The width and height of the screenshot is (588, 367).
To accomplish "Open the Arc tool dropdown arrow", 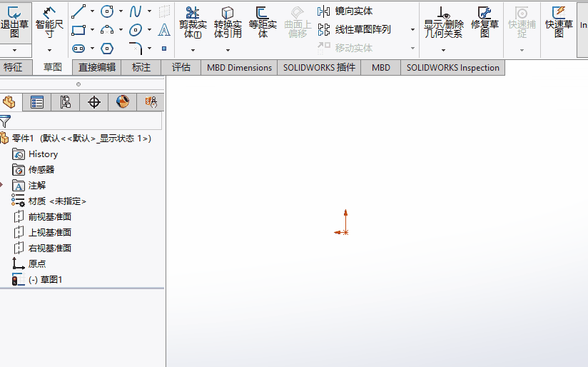I will pyautogui.click(x=121, y=30).
